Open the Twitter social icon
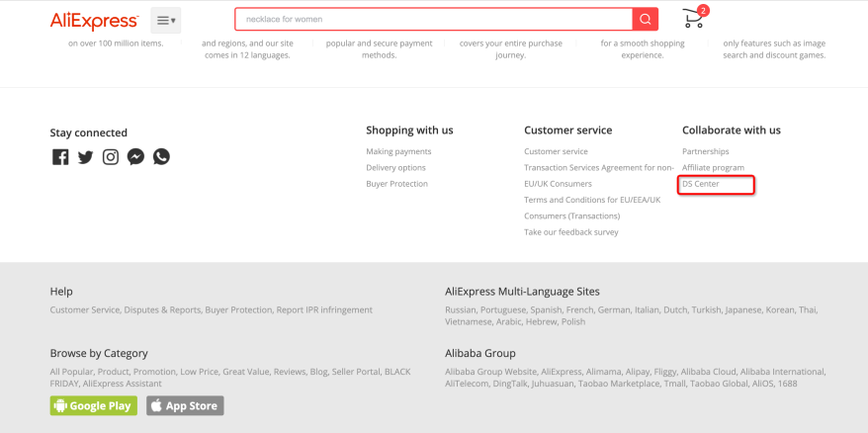Image resolution: width=868 pixels, height=433 pixels. (85, 157)
